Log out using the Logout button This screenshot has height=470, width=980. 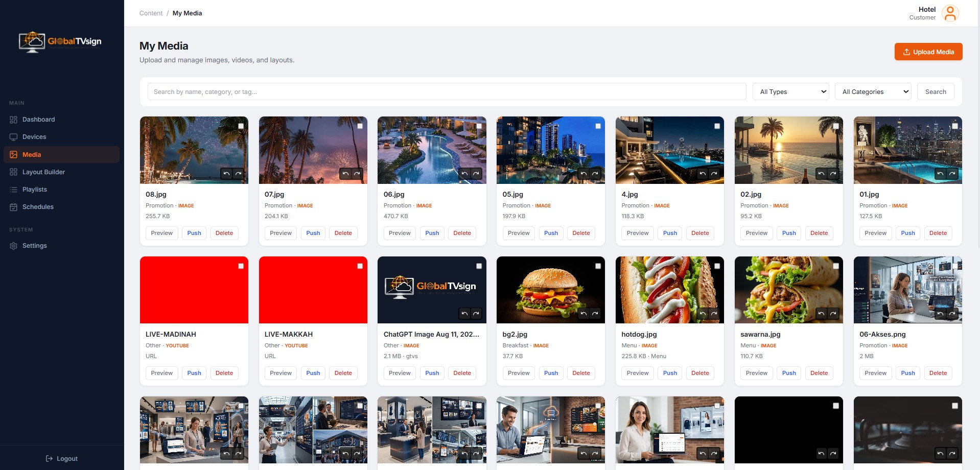[62, 459]
